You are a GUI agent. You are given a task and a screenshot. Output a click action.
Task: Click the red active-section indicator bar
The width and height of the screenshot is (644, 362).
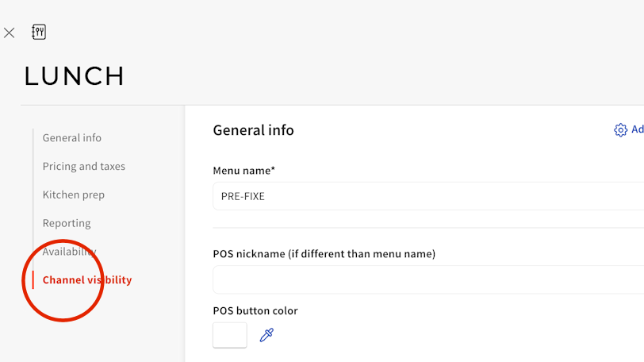click(x=33, y=280)
